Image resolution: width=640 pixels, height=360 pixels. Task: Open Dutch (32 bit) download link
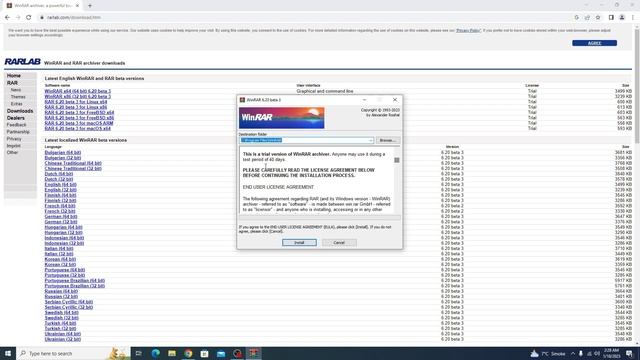pyautogui.click(x=59, y=179)
